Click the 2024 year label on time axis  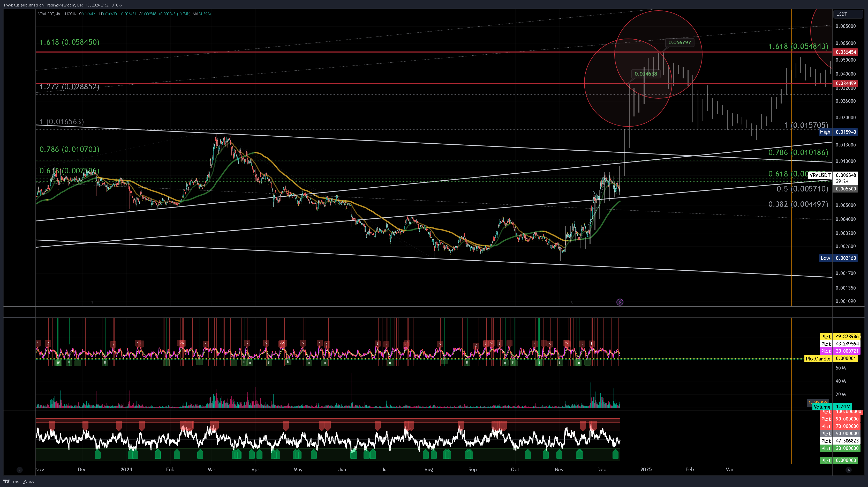126,469
